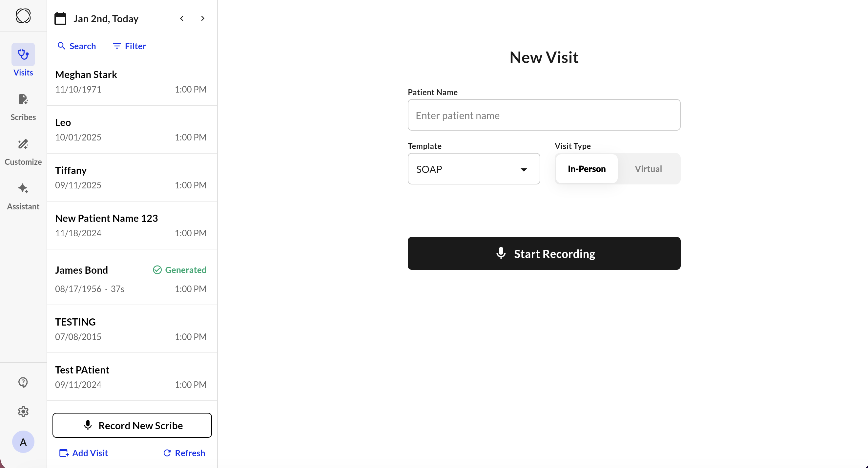Click the user avatar labeled A
Viewport: 868px width, 468px height.
tap(23, 442)
